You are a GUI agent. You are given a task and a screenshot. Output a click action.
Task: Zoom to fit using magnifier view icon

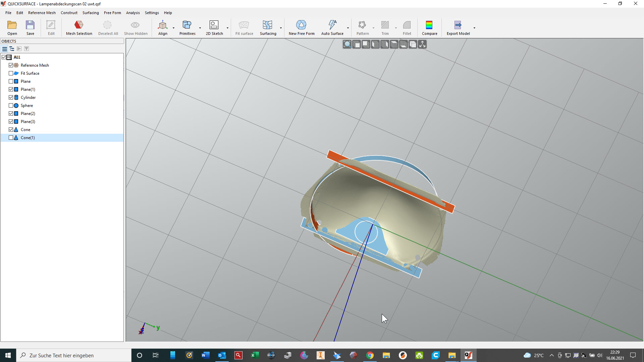(347, 44)
